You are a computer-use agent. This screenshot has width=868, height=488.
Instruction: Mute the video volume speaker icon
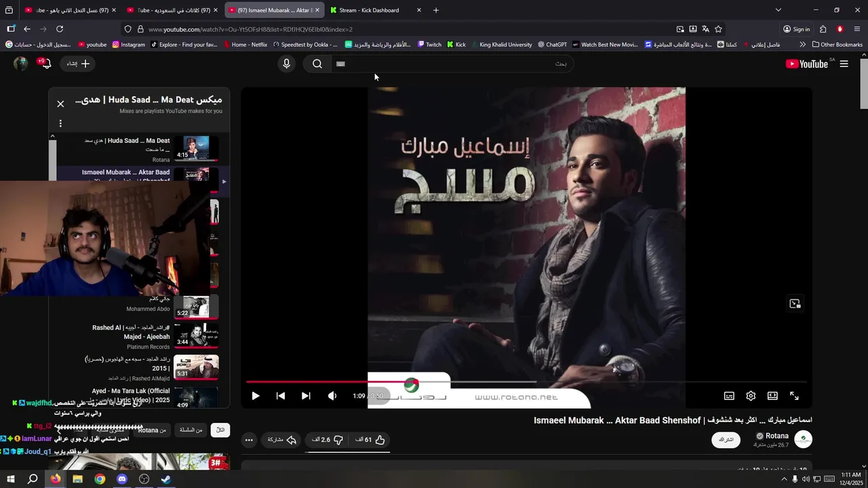332,396
